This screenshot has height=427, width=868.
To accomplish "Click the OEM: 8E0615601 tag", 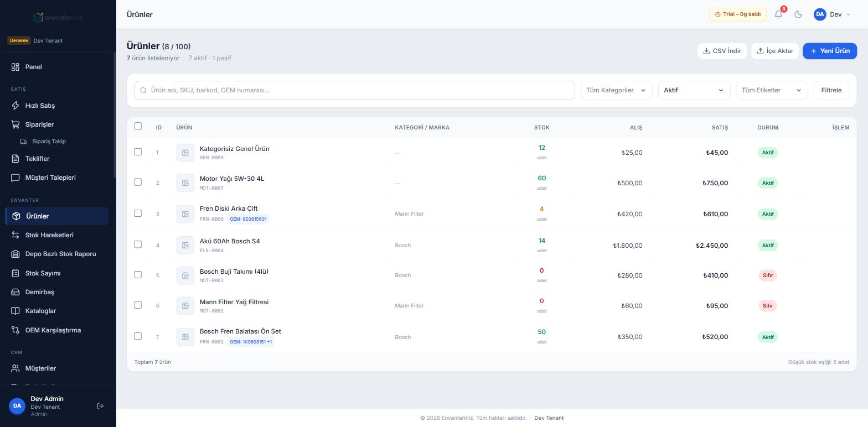I will [248, 219].
